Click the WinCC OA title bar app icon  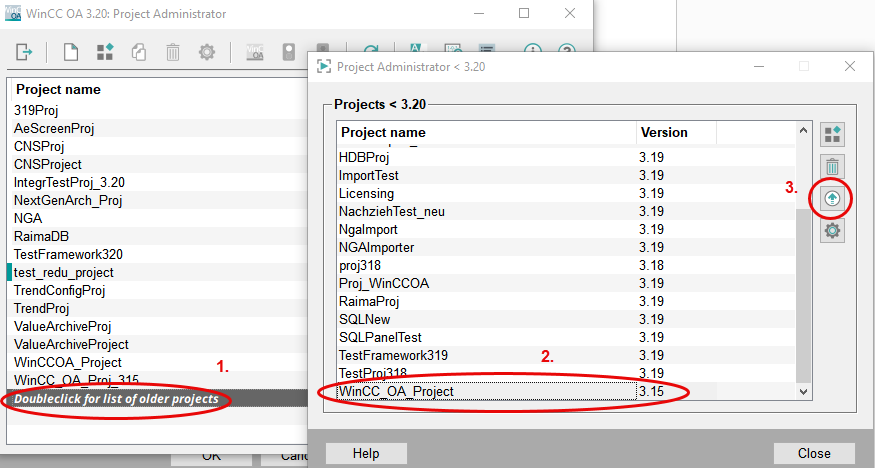point(13,13)
